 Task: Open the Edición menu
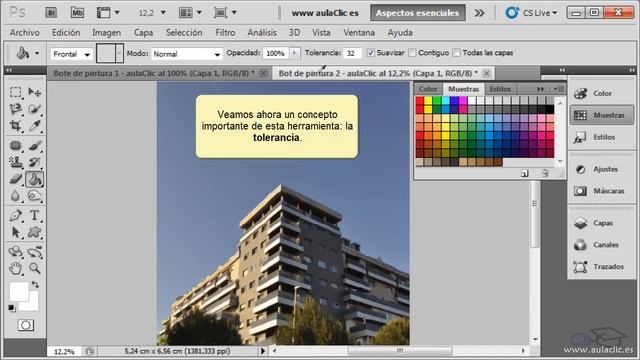coord(66,32)
